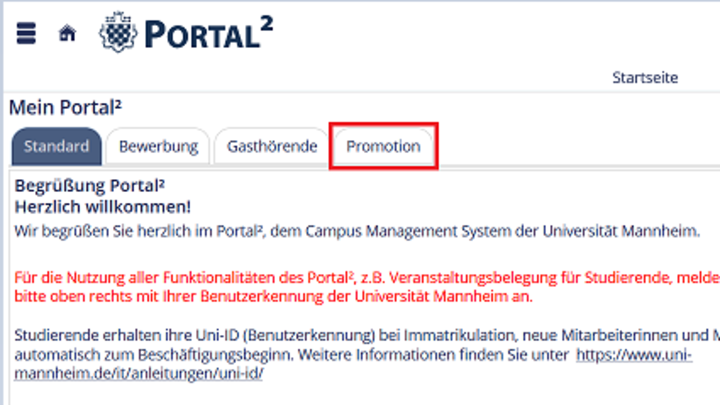Switch to the Bewerbung tab

point(158,146)
